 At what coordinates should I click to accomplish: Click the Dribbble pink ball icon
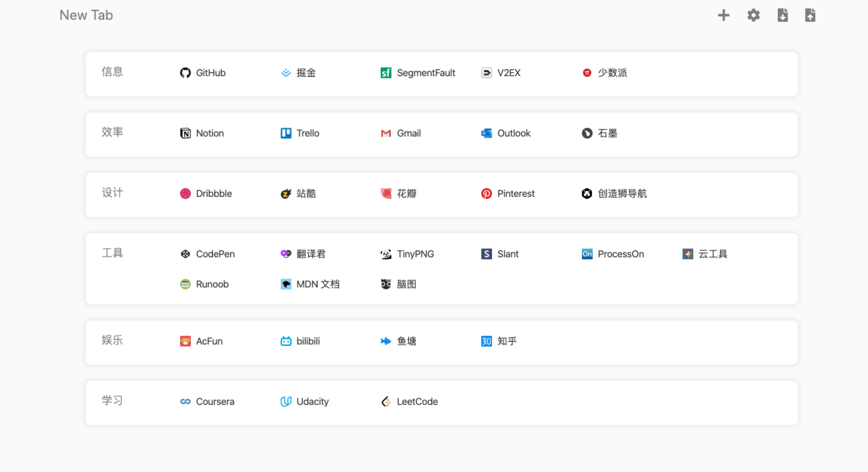coord(185,194)
